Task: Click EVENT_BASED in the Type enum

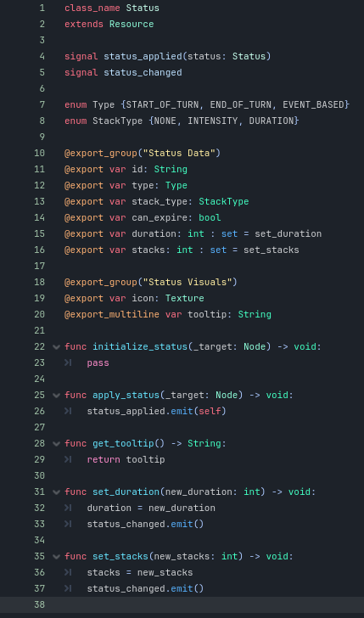Action: (x=313, y=105)
